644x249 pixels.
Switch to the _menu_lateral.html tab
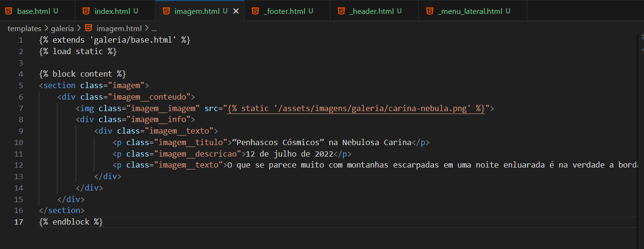tap(473, 11)
